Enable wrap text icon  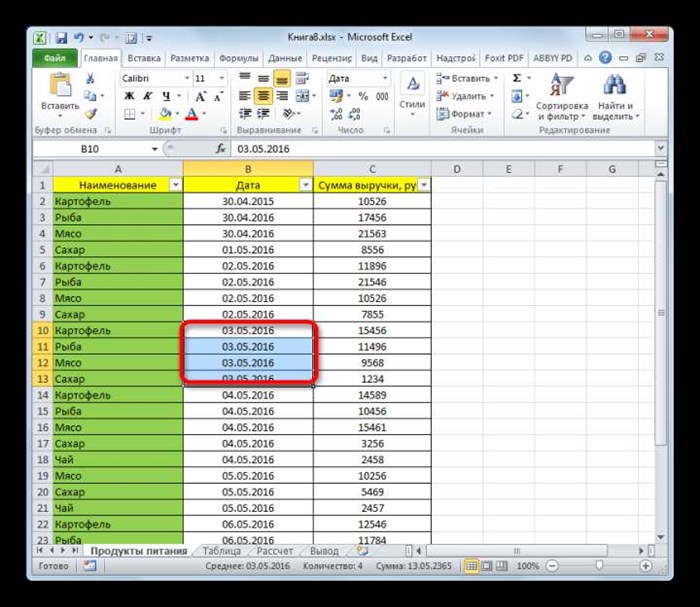point(302,78)
